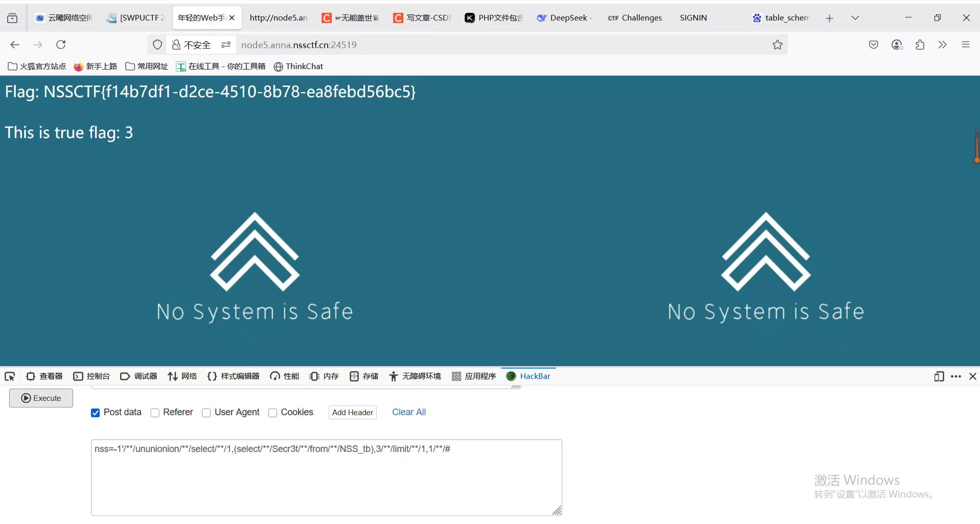Open the 样式编辑器 style editor panel
Image resolution: width=980 pixels, height=524 pixels.
233,376
